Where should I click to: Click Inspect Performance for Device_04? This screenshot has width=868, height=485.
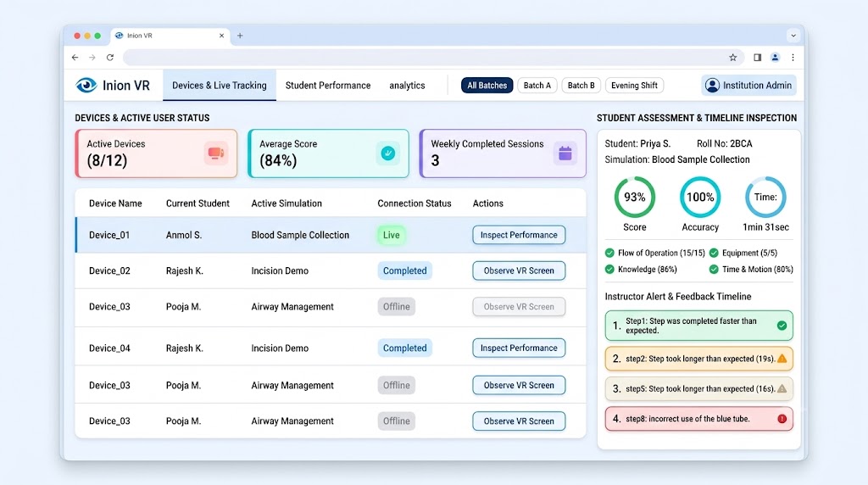pos(519,348)
